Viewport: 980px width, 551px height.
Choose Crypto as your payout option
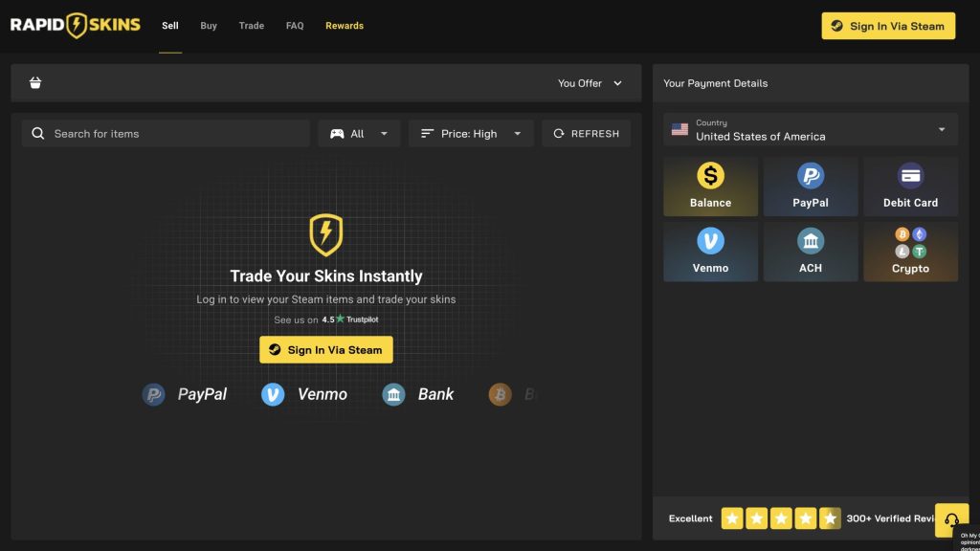910,252
